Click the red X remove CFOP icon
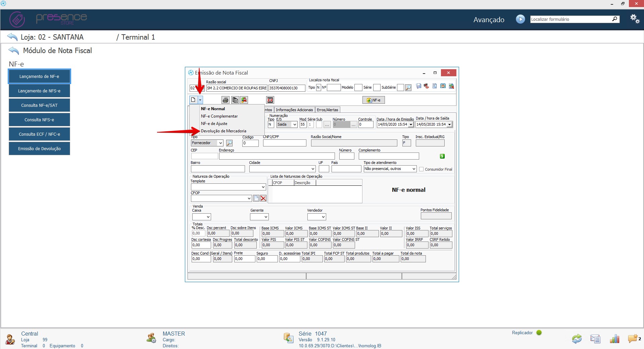Screen dimensions: 644x349 point(263,199)
